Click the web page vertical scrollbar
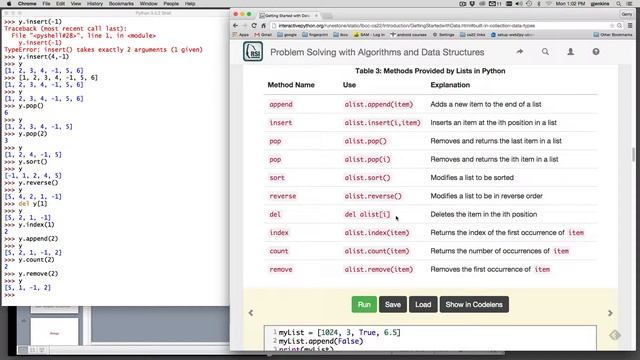Viewport: 640px width, 360px height. pyautogui.click(x=633, y=155)
